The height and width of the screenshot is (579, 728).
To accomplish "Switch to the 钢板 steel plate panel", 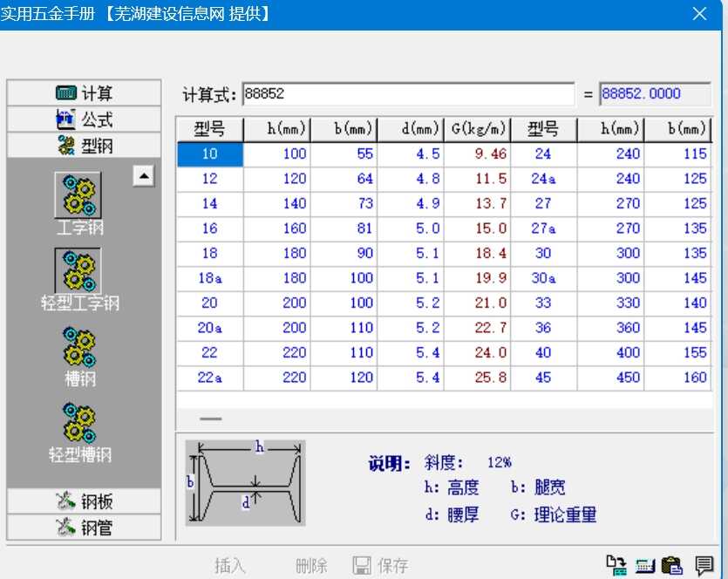I will click(x=83, y=500).
